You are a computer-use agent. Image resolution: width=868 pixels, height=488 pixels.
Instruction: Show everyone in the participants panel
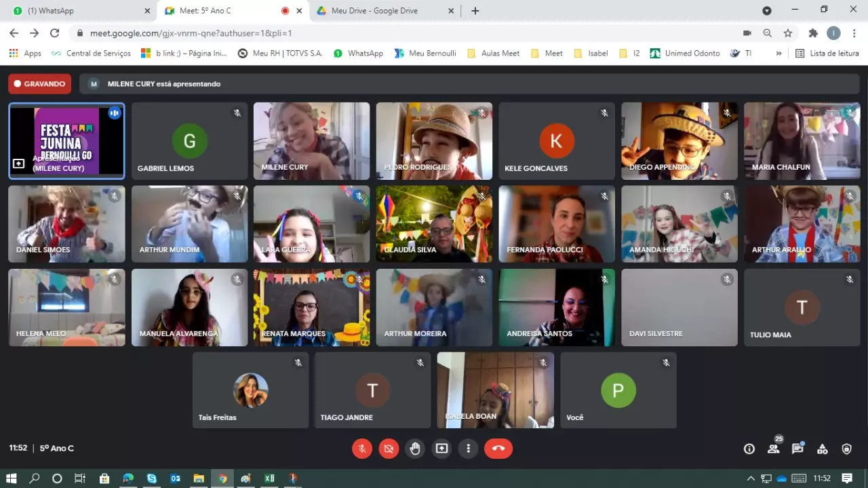[773, 449]
